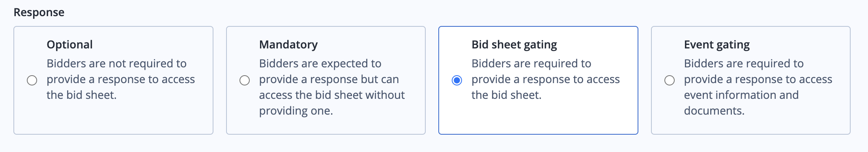
Task: Select the Mandatory radio button
Action: point(245,80)
